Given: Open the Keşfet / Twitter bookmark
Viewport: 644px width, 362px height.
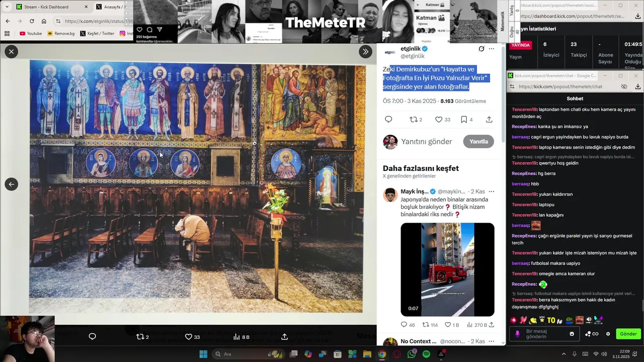Looking at the screenshot, I should tap(98, 33).
